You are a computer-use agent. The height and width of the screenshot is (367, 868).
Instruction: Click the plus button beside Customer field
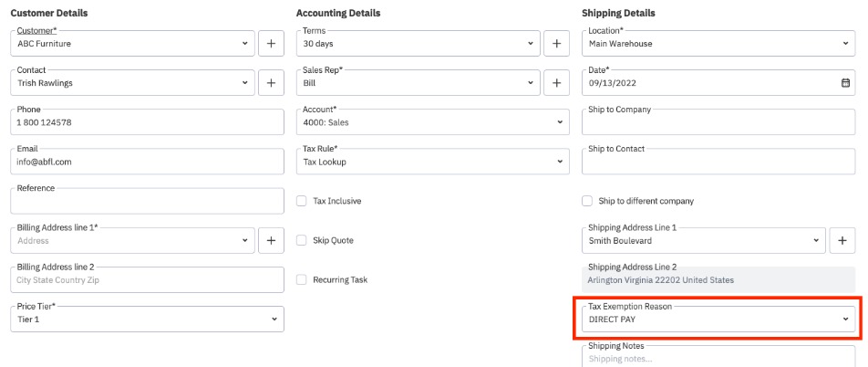tap(271, 43)
